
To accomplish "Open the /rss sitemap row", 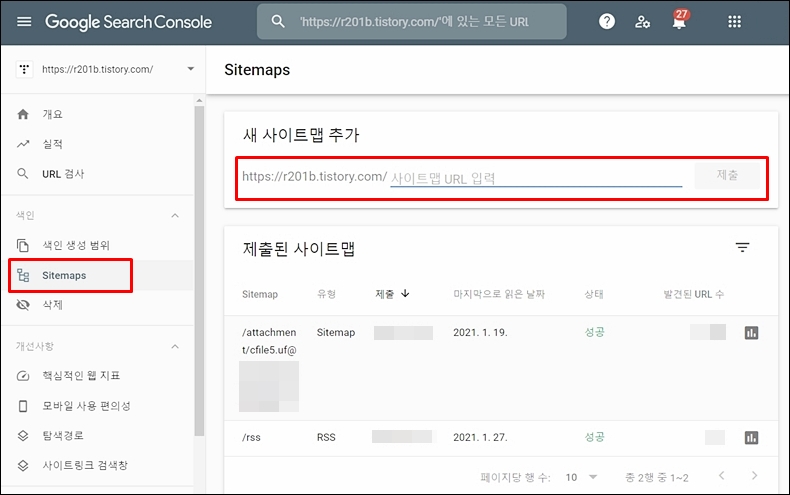I will pos(501,438).
